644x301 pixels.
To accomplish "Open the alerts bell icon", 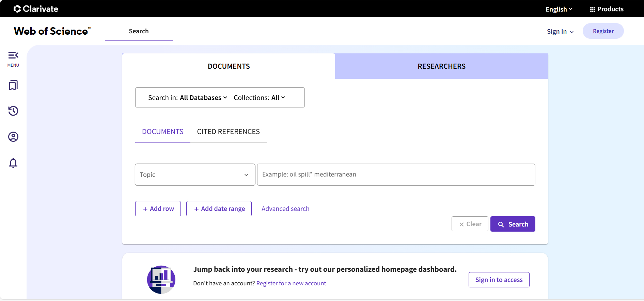I will (13, 163).
